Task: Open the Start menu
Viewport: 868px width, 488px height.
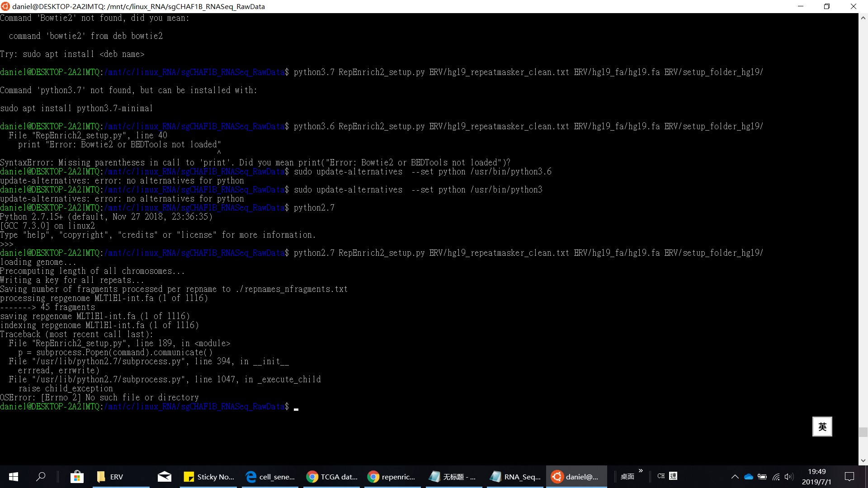Action: [x=13, y=476]
